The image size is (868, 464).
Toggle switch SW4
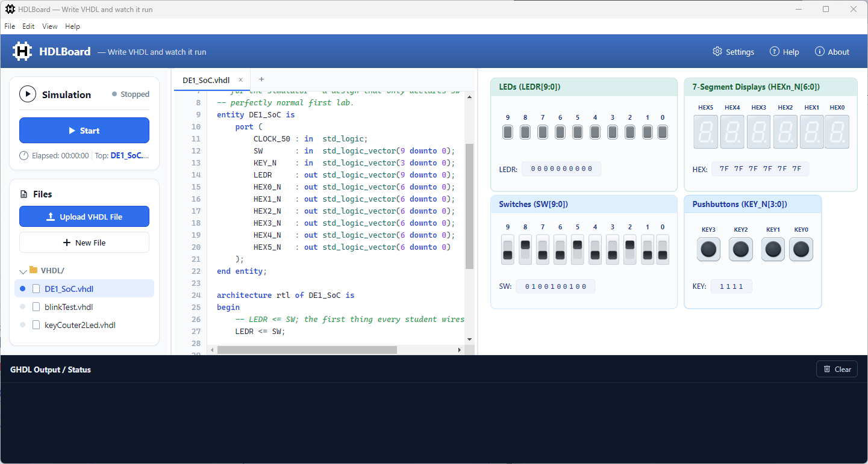point(595,250)
